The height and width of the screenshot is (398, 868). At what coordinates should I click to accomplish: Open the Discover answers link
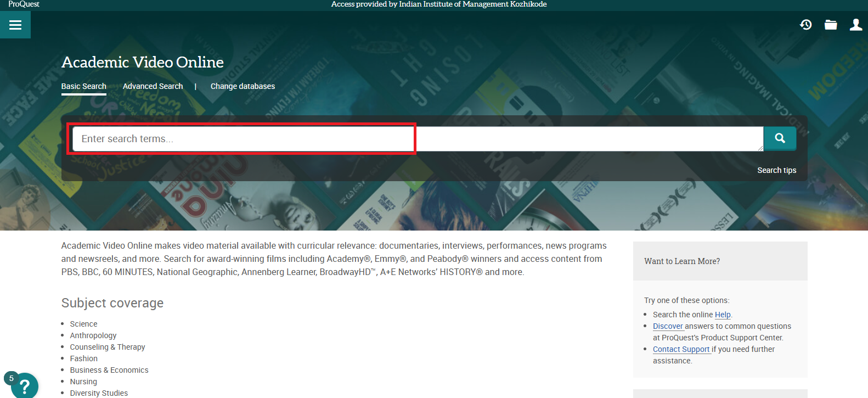668,326
